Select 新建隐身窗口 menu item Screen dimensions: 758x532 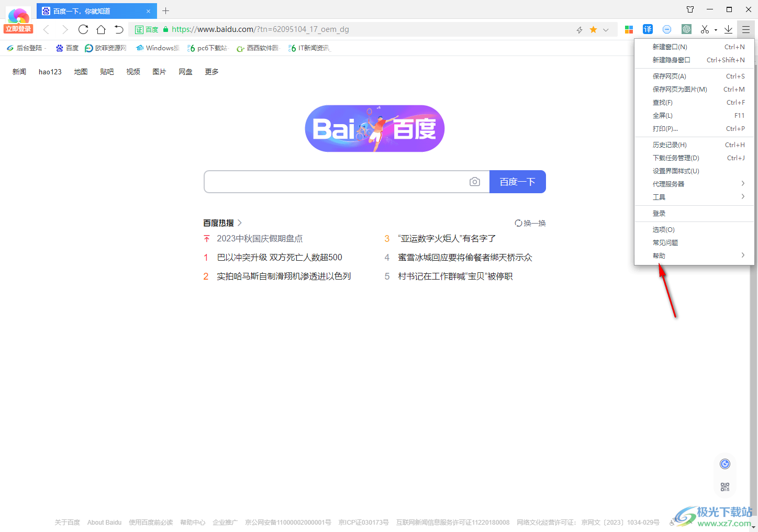pyautogui.click(x=694, y=60)
